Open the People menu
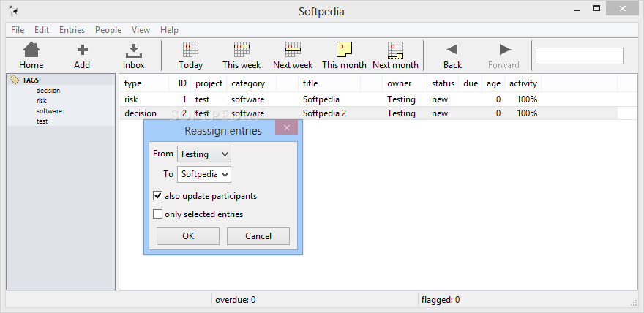The image size is (644, 313). tap(108, 30)
